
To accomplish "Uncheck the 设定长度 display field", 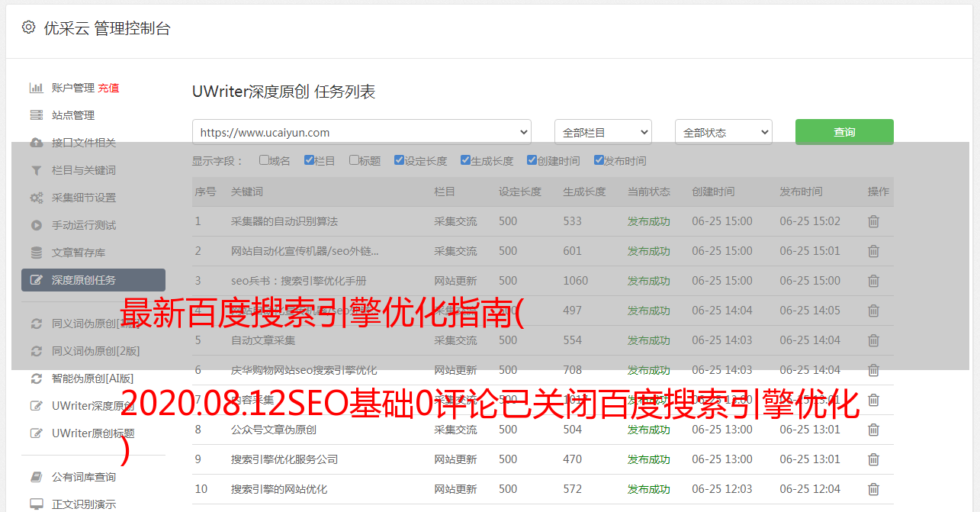I will [399, 160].
